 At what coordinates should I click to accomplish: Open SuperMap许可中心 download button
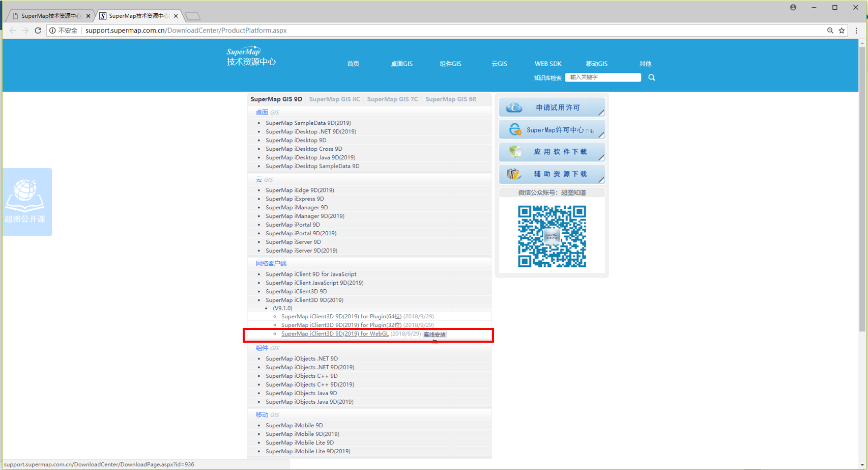click(552, 130)
